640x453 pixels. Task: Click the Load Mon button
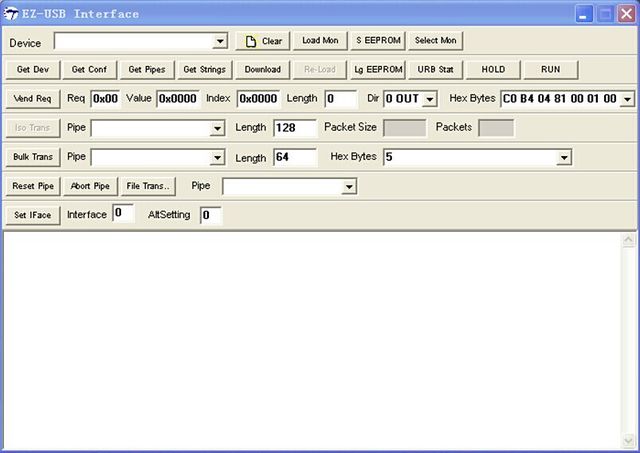click(320, 40)
